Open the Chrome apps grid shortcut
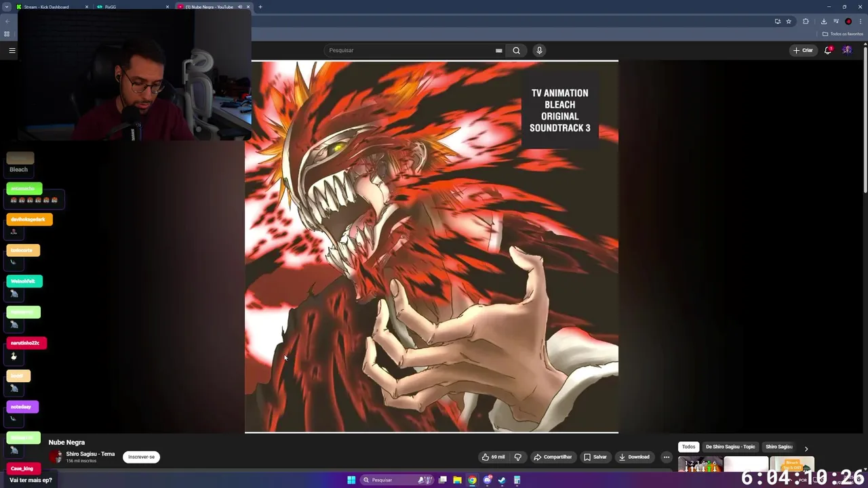Image resolution: width=868 pixels, height=488 pixels. point(7,34)
